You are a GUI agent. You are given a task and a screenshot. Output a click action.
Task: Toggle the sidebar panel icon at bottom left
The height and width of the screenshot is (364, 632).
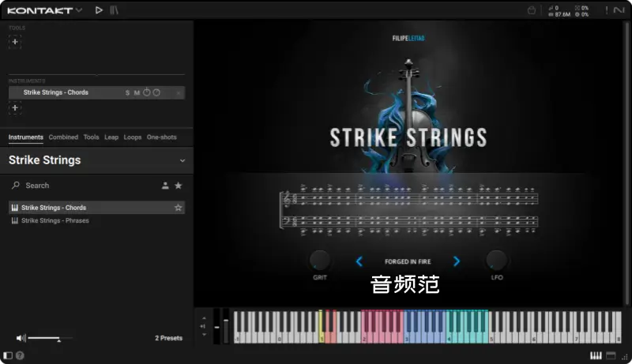click(x=8, y=355)
